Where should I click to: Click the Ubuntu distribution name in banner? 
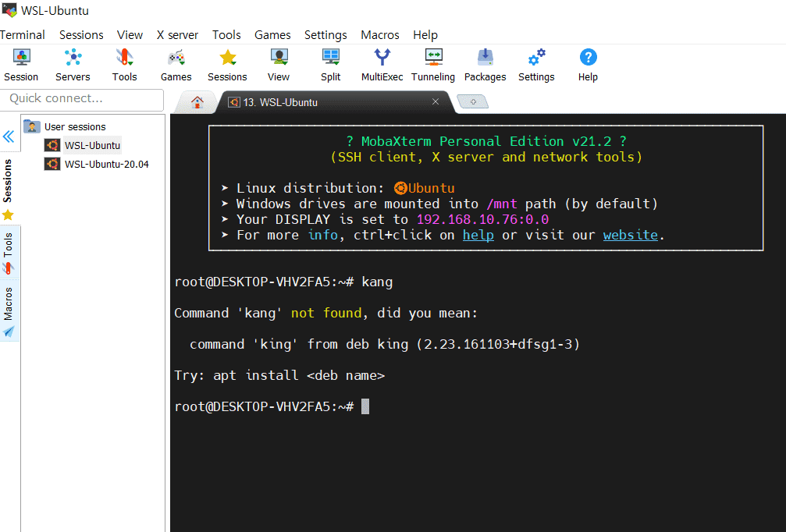pos(431,188)
